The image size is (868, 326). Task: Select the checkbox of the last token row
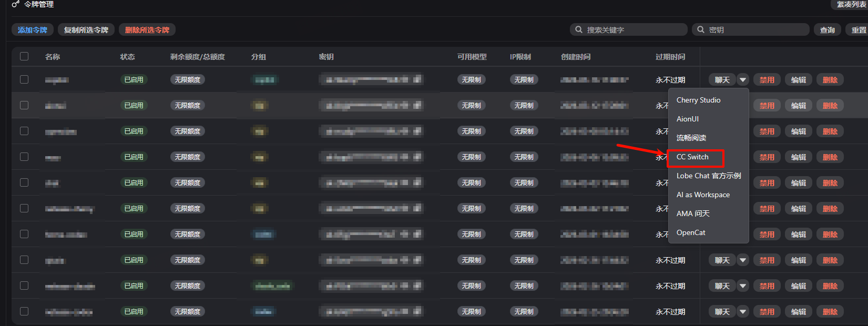click(x=24, y=311)
